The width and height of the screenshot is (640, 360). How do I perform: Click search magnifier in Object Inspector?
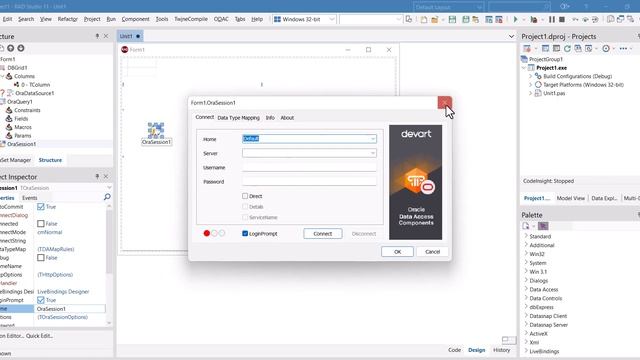[107, 197]
